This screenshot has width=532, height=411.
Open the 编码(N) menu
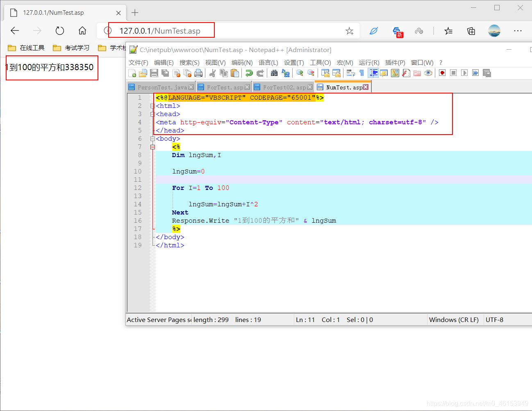coord(242,62)
